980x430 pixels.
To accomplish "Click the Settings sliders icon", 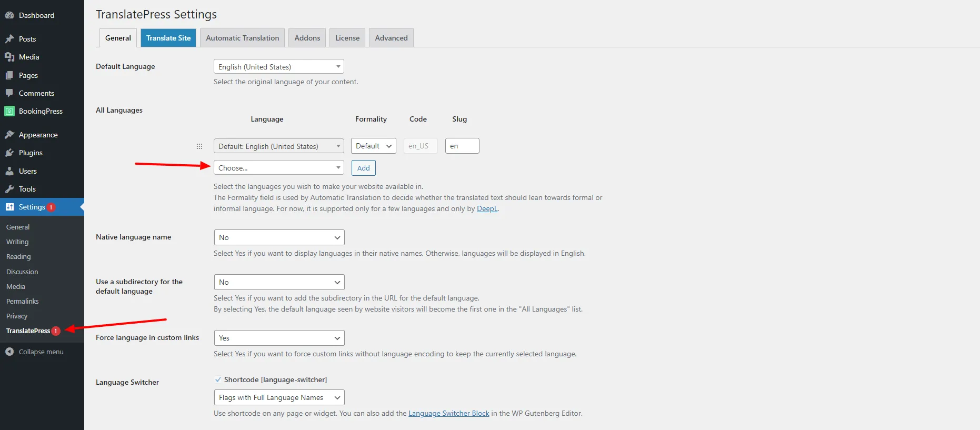I will coord(9,207).
